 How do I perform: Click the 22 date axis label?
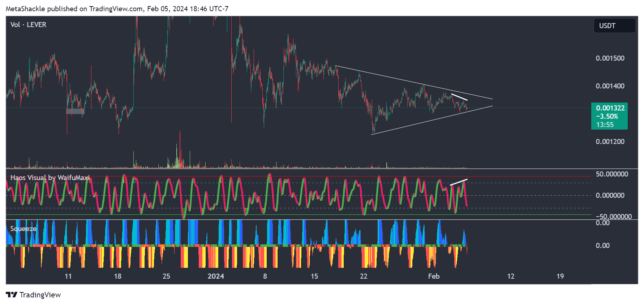pos(364,276)
